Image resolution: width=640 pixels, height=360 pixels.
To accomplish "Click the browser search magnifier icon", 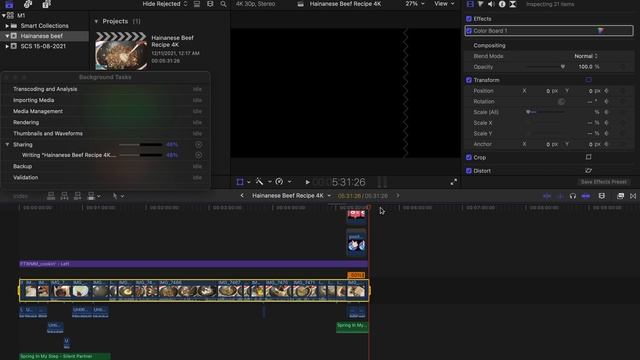I will (x=223, y=4).
